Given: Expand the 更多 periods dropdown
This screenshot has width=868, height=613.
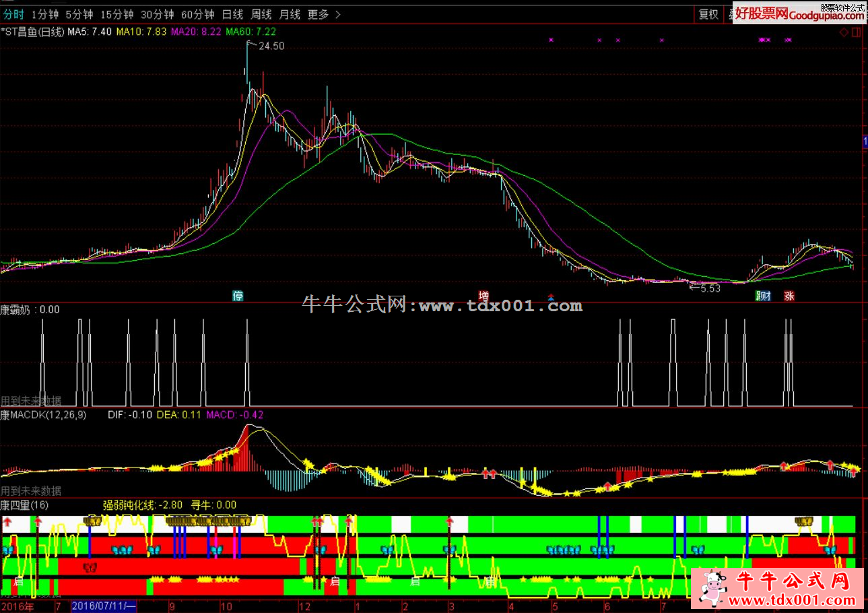Looking at the screenshot, I should 324,14.
